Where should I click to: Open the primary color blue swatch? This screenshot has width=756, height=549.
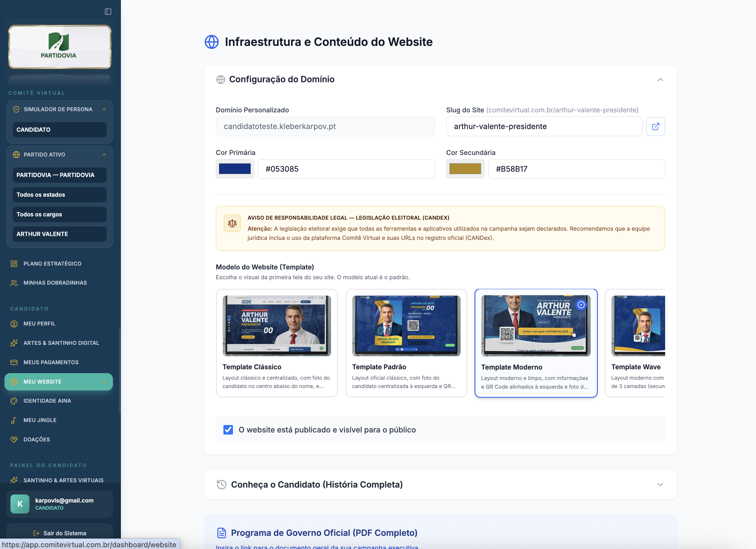click(235, 169)
